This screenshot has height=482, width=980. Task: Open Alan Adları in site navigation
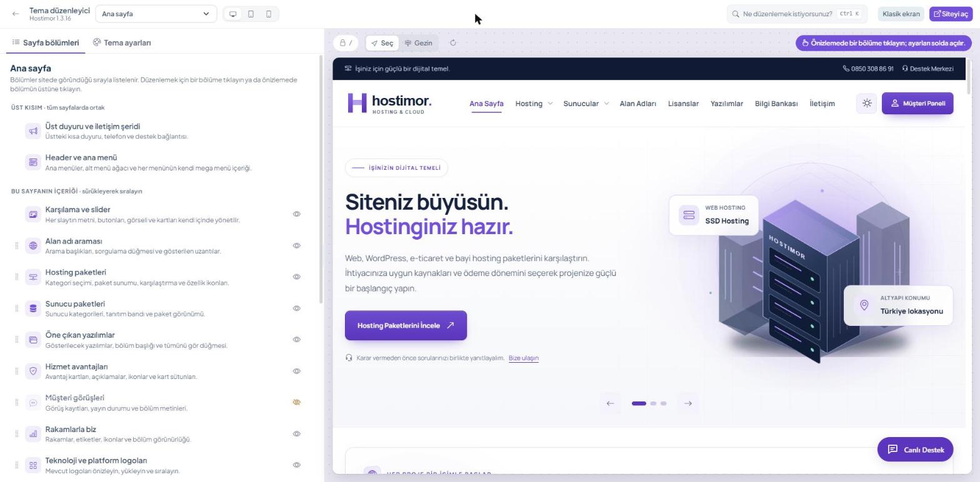637,104
